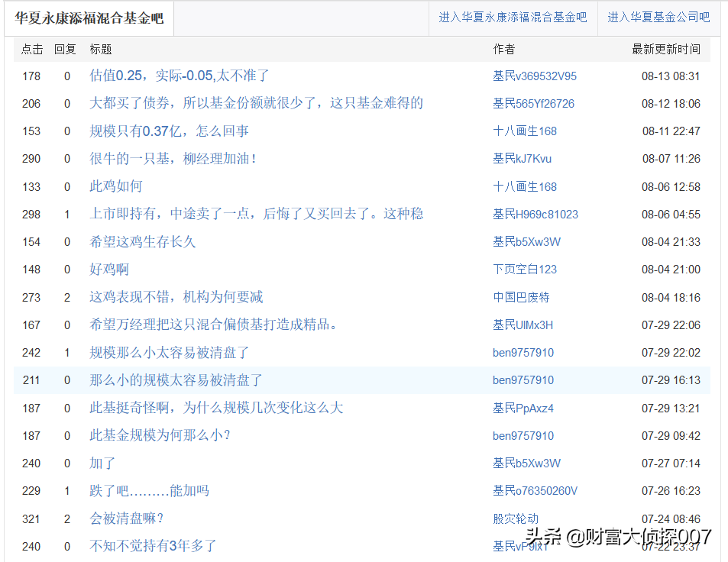
Task: Click the 点击 column header
Action: pos(32,49)
